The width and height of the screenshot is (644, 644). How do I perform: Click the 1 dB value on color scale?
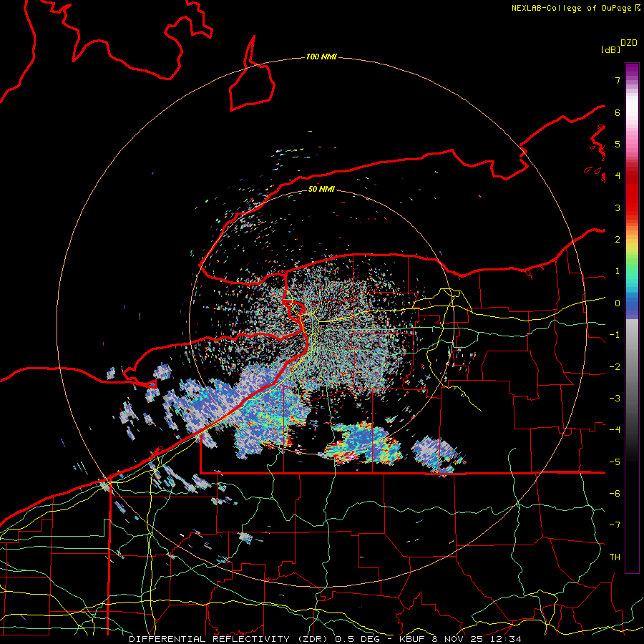(618, 271)
